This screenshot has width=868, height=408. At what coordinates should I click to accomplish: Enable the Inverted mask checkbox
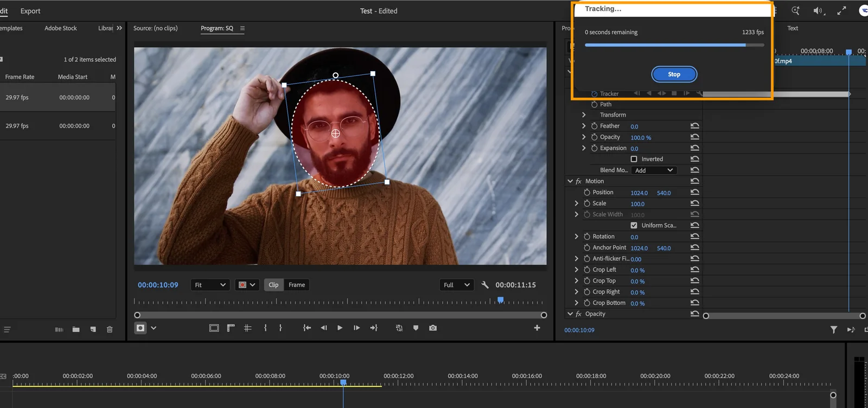click(x=634, y=159)
